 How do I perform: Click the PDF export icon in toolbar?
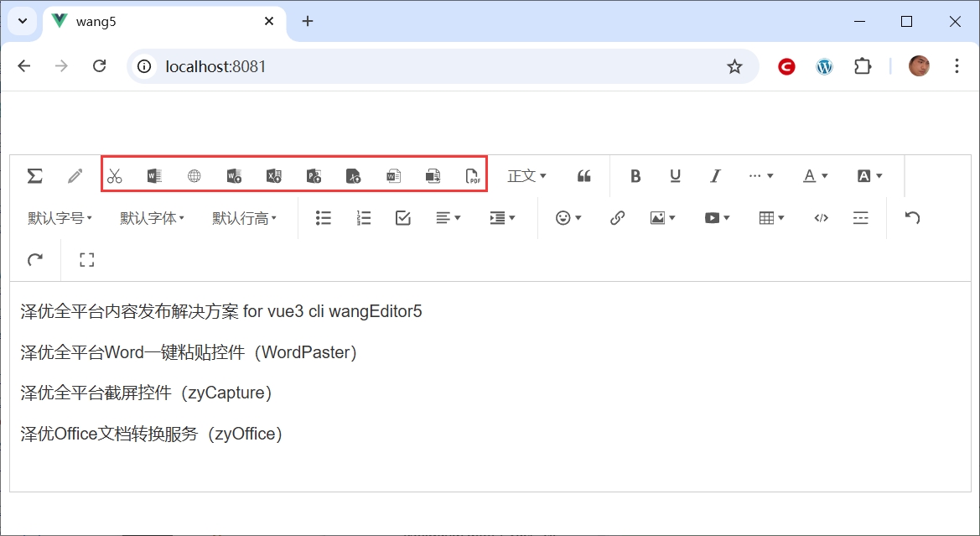click(x=474, y=176)
